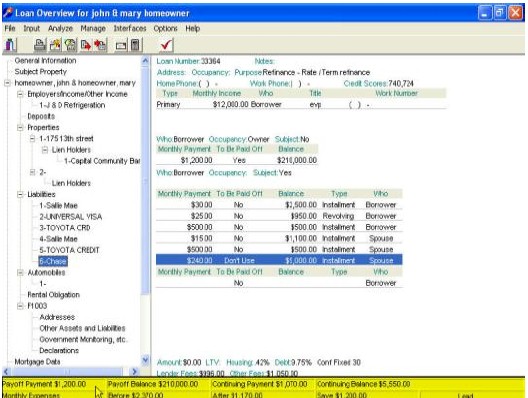Click the Refinance - Rate/Term refinance purpose
This screenshot has height=398, width=528.
tap(316, 72)
